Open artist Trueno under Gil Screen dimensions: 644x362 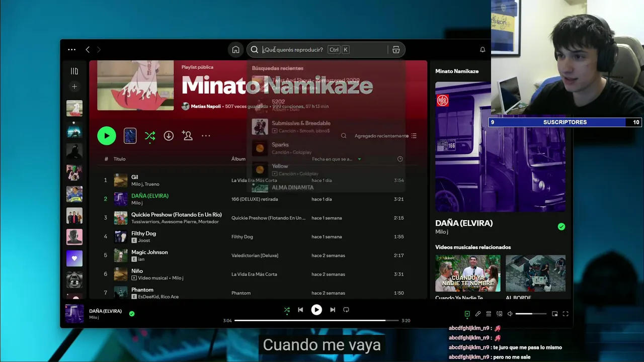152,184
